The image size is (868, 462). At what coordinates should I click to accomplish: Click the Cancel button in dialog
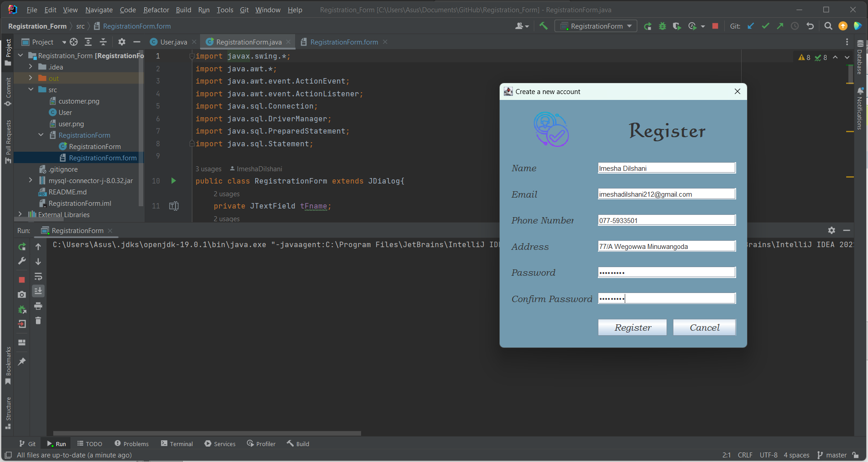[x=704, y=328]
